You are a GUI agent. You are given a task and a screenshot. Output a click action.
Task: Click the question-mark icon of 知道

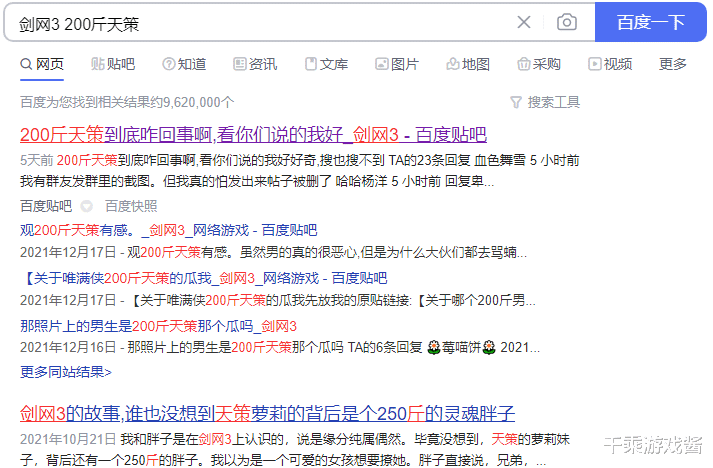(x=169, y=64)
